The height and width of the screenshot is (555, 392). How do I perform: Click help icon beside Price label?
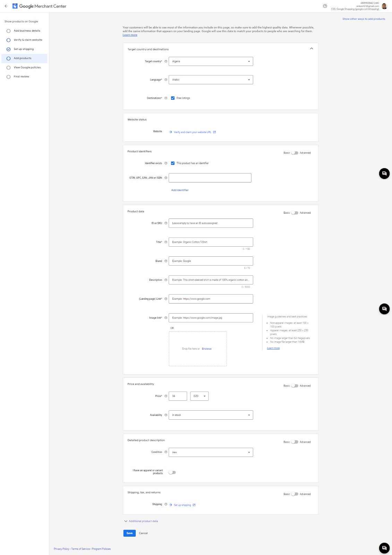click(x=166, y=396)
